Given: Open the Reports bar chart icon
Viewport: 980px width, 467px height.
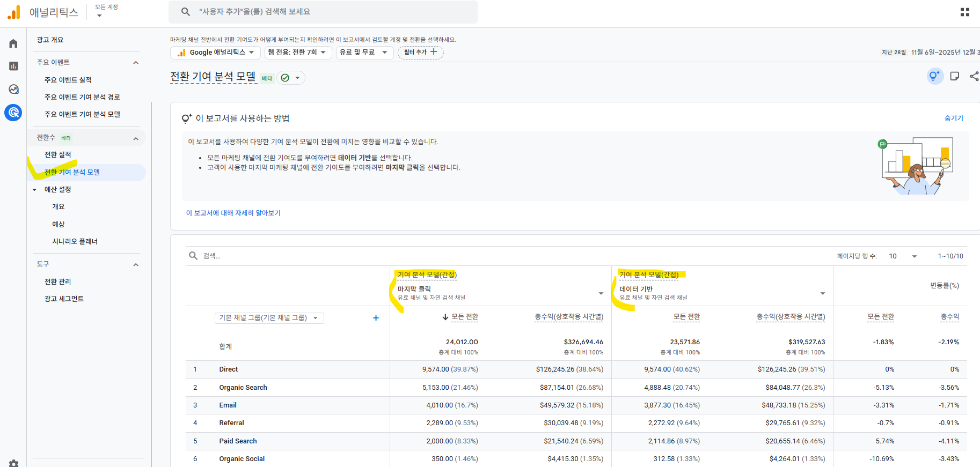Looking at the screenshot, I should click(13, 66).
